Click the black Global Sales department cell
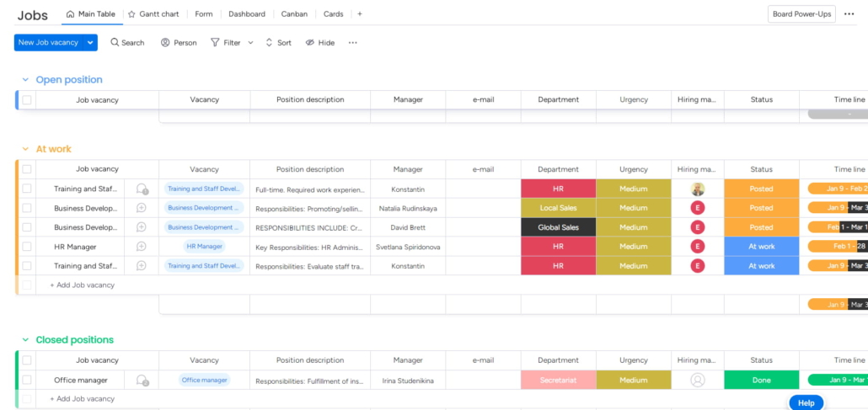The height and width of the screenshot is (410, 868). (558, 227)
